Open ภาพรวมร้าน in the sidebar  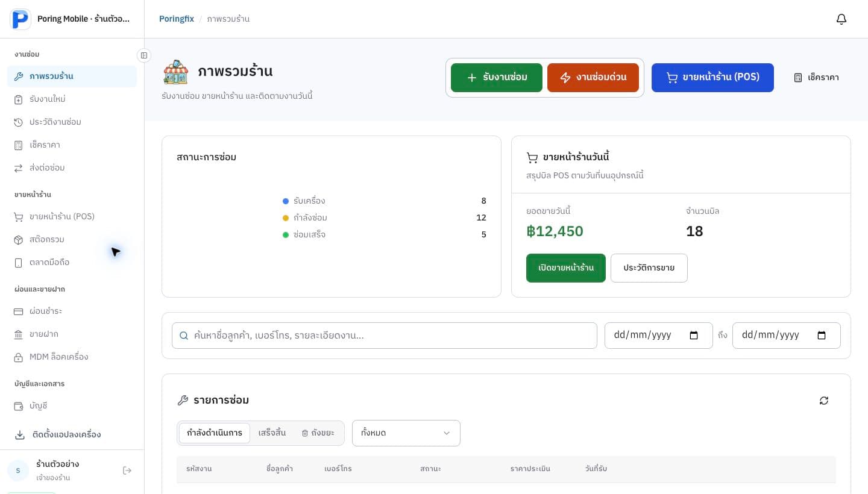(x=72, y=77)
